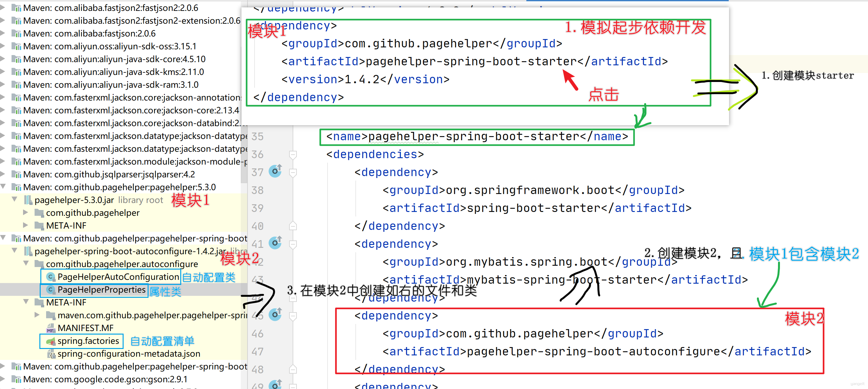
Task: Click pagehelper-spring-boot-starter artifactId in the popup
Action: pos(471,62)
